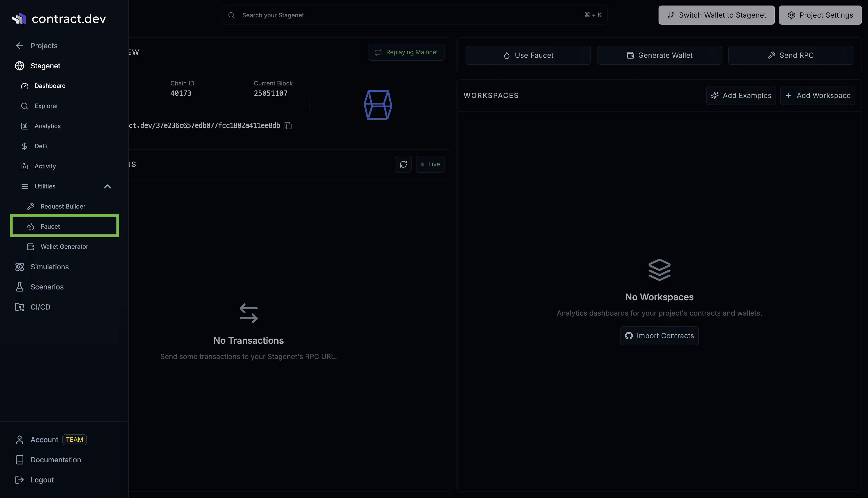This screenshot has height=498, width=868.
Task: Click the contract.dev logo
Action: [x=59, y=19]
